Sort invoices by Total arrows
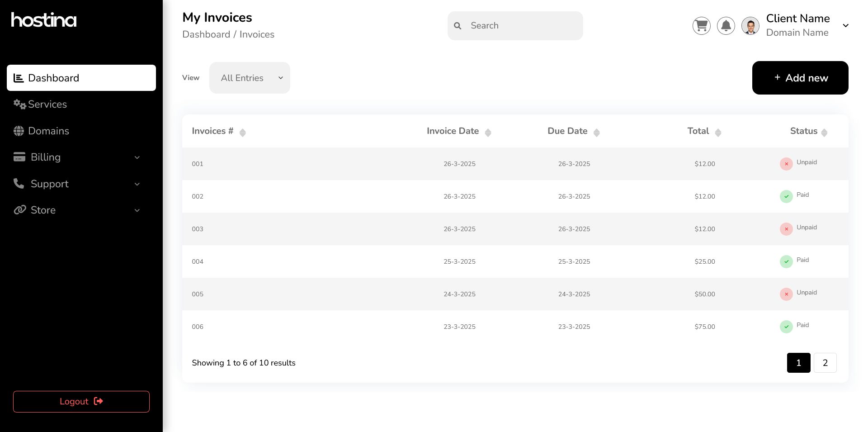Screen dimensions: 868x432 pyautogui.click(x=718, y=133)
